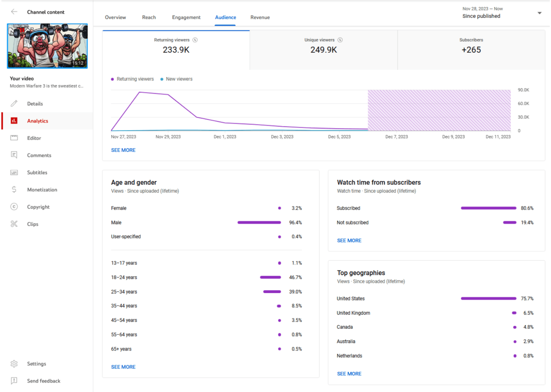Click the Returning viewers legend dot
551x392 pixels.
click(x=112, y=79)
